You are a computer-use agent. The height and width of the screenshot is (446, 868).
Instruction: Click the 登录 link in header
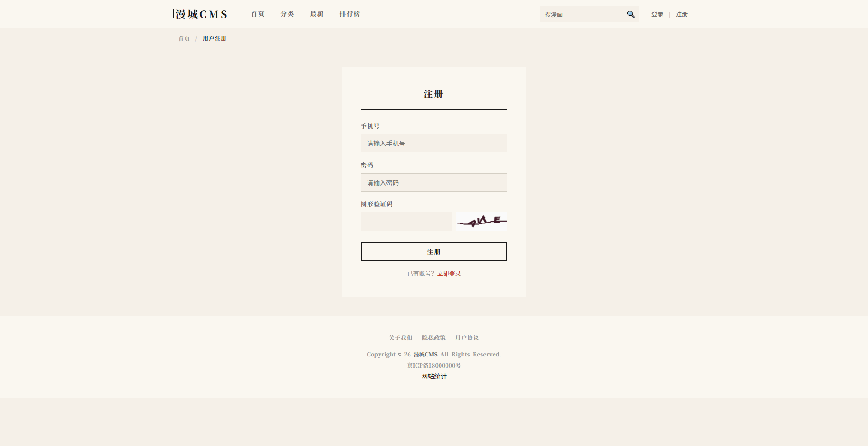[x=657, y=14]
